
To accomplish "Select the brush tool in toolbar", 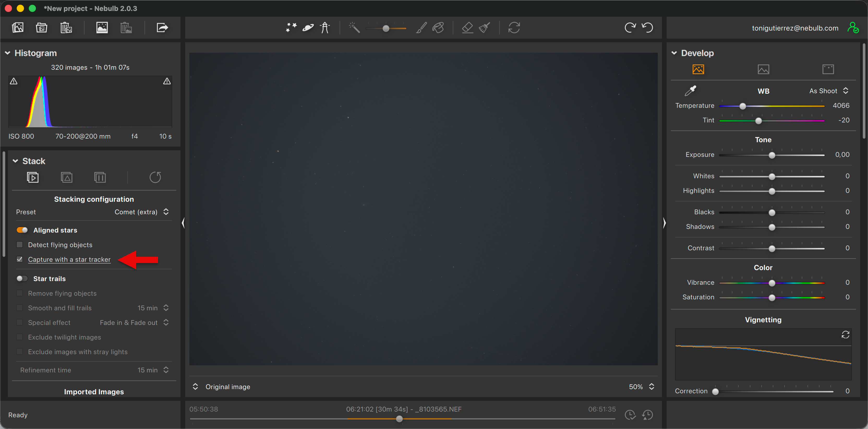I will click(421, 28).
